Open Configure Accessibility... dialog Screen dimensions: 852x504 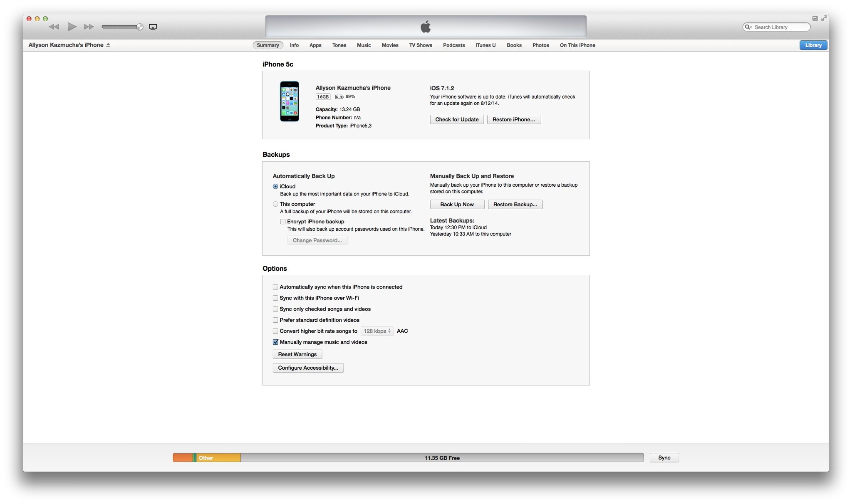[308, 368]
